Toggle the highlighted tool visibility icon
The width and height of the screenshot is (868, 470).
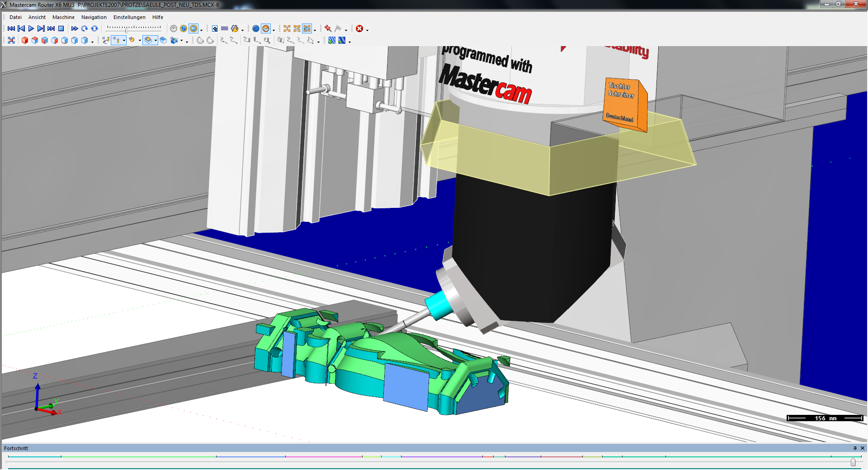[x=116, y=40]
